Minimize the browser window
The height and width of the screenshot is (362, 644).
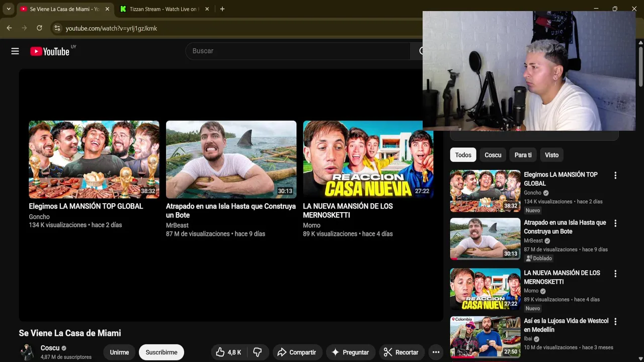[x=596, y=9]
